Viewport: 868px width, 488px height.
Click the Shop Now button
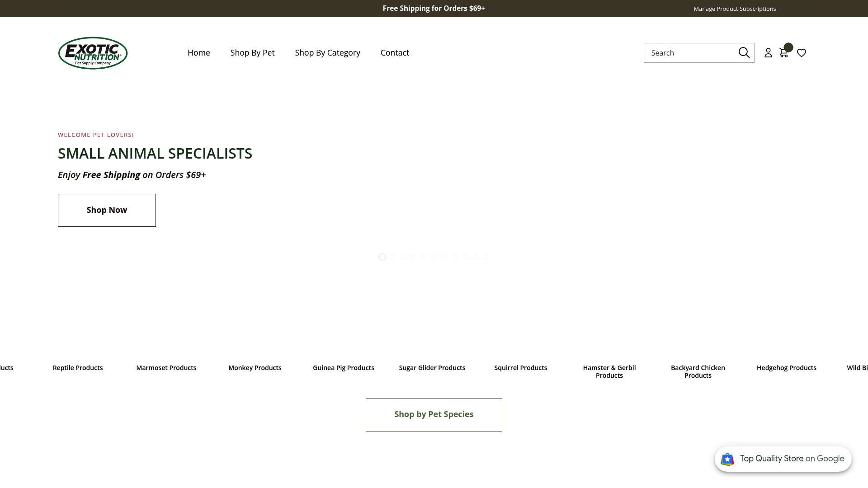pos(107,210)
